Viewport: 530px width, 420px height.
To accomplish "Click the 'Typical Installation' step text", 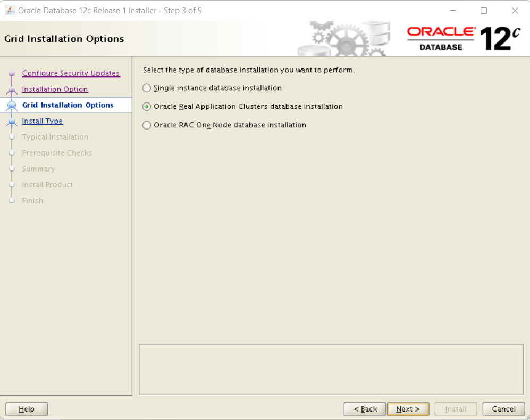I will (55, 137).
